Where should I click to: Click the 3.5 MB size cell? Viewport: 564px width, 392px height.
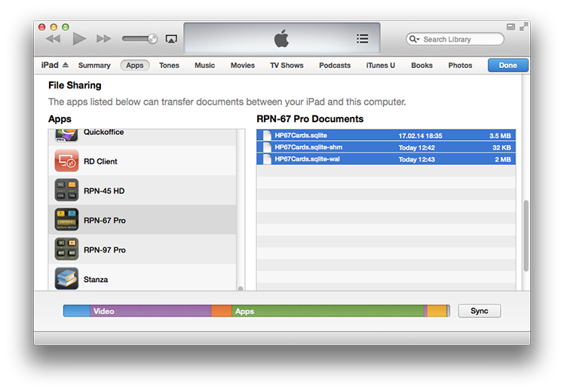[500, 136]
